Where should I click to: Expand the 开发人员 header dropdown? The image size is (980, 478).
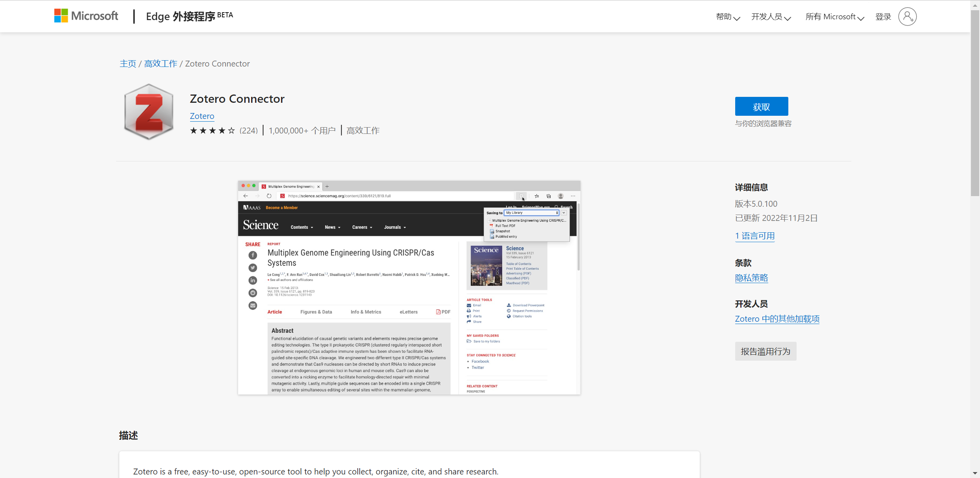[771, 17]
